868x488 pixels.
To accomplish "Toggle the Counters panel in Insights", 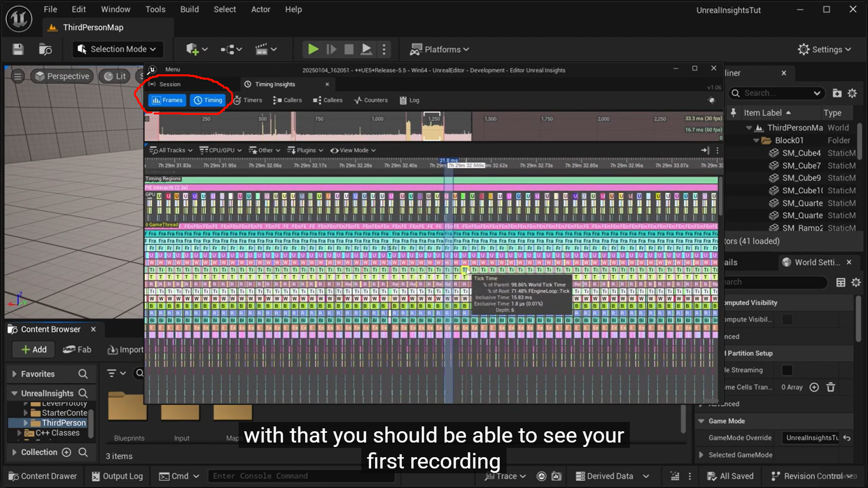I will [x=371, y=100].
